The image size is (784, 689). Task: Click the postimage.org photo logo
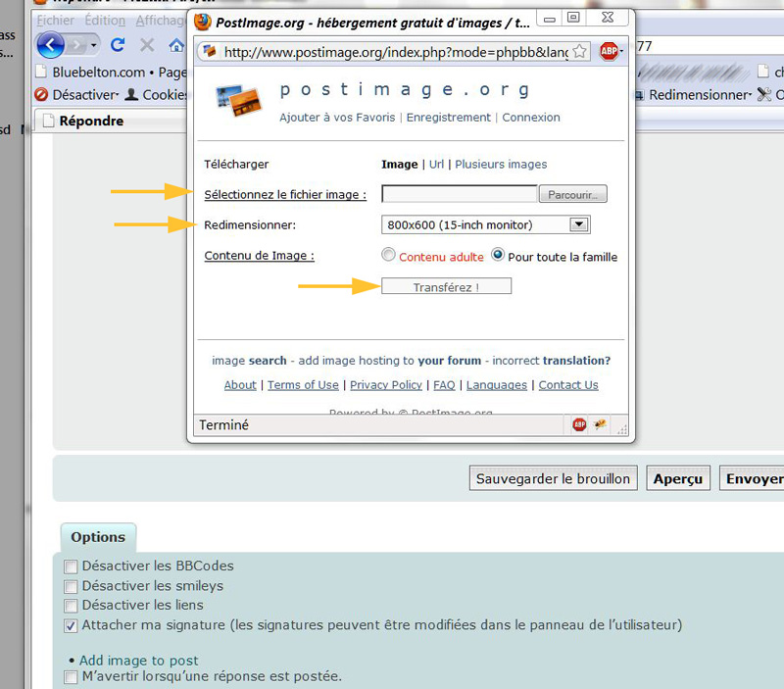point(238,101)
